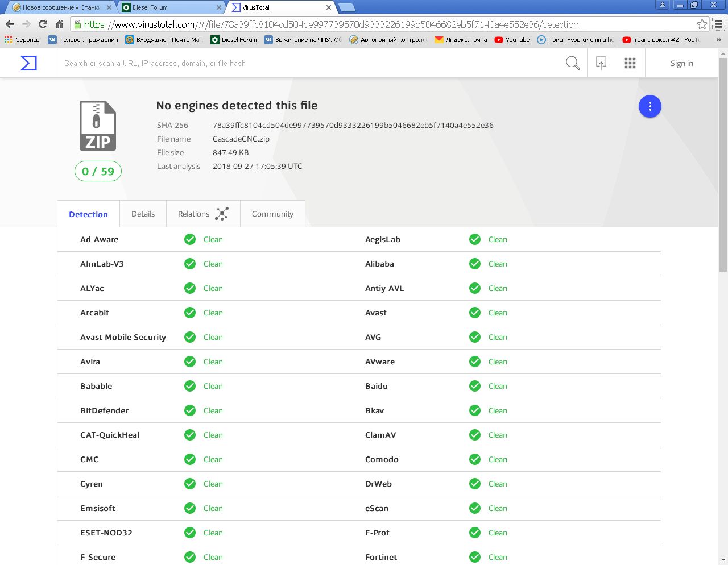Open the apps grid menu icon
Image resolution: width=728 pixels, height=565 pixels.
click(630, 63)
